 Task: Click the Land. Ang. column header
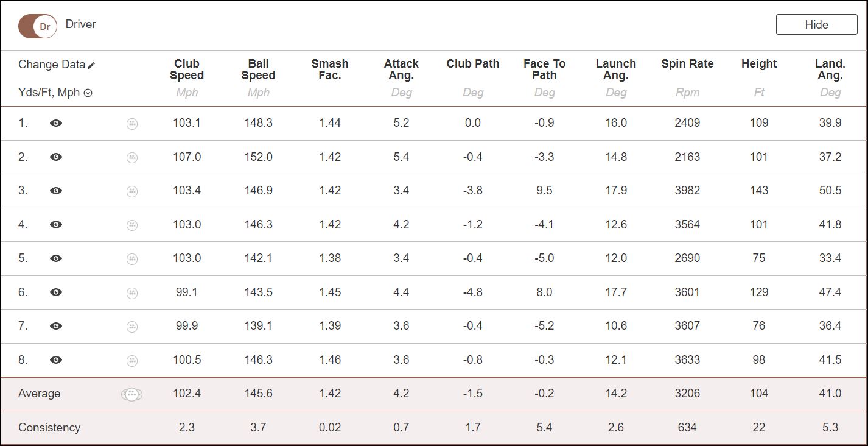click(830, 69)
